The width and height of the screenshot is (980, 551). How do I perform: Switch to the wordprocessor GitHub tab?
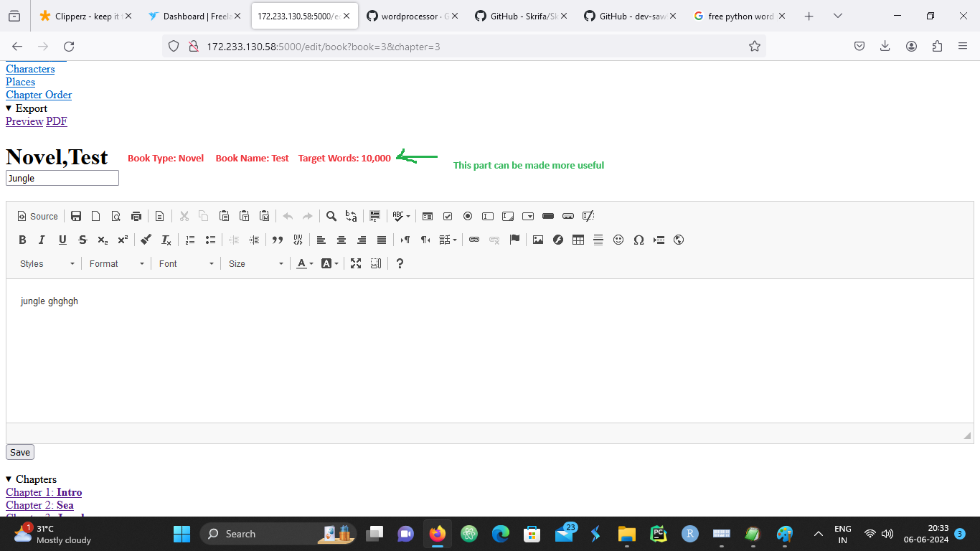click(407, 16)
